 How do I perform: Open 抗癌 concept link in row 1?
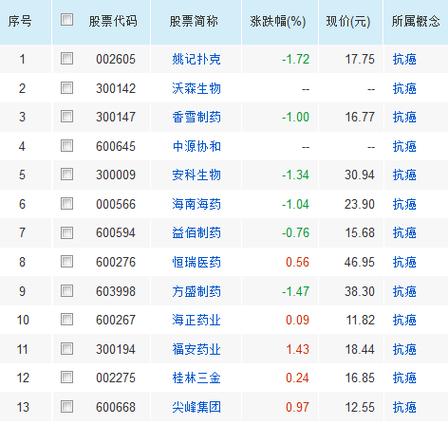(x=404, y=59)
